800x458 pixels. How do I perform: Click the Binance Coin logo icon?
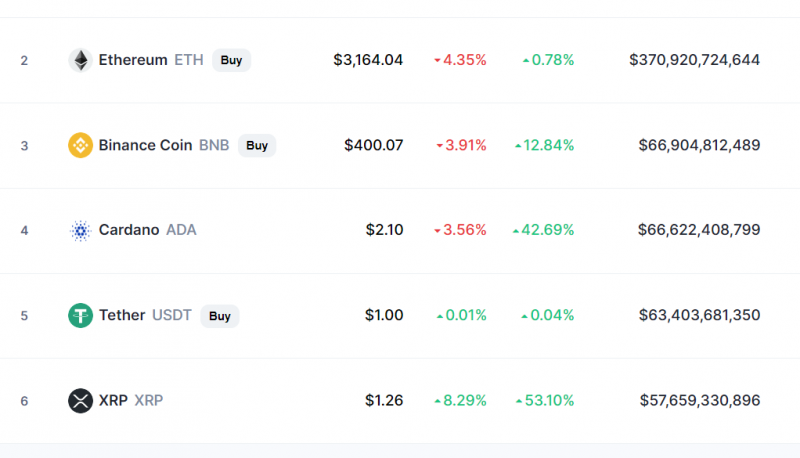(80, 145)
